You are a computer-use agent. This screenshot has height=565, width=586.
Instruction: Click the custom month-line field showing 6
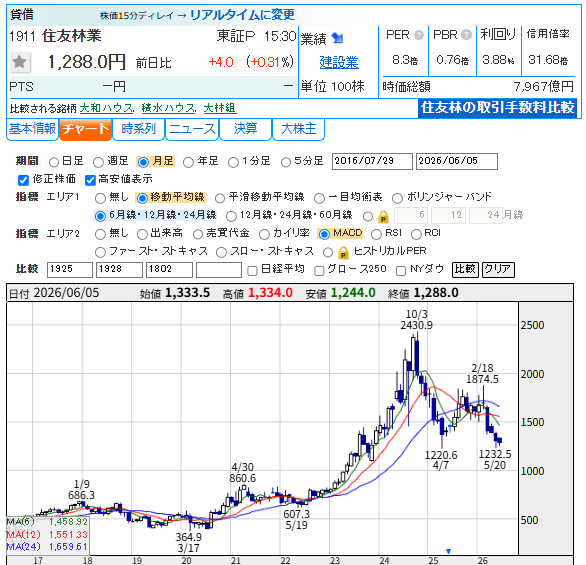click(411, 216)
